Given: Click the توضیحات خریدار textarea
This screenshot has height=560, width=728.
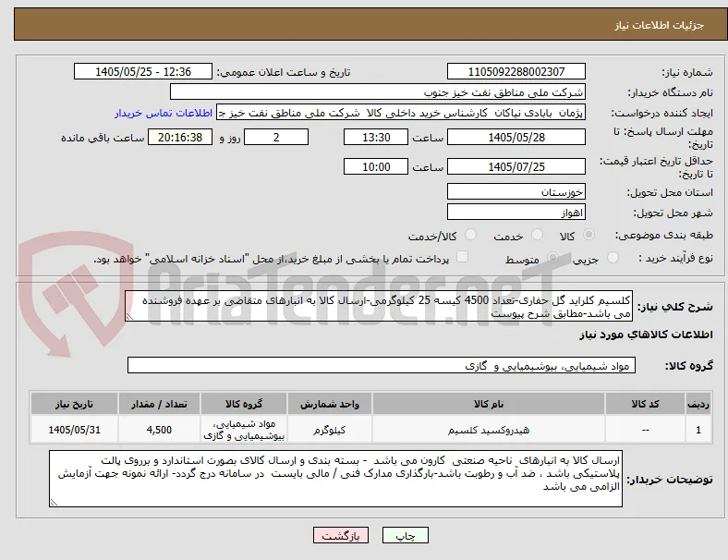Looking at the screenshot, I should (x=335, y=479).
